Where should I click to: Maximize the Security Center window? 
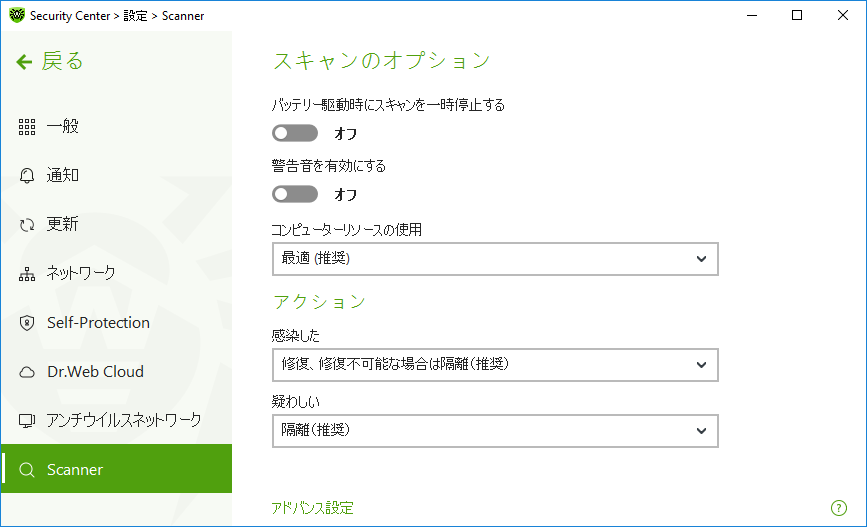click(797, 15)
